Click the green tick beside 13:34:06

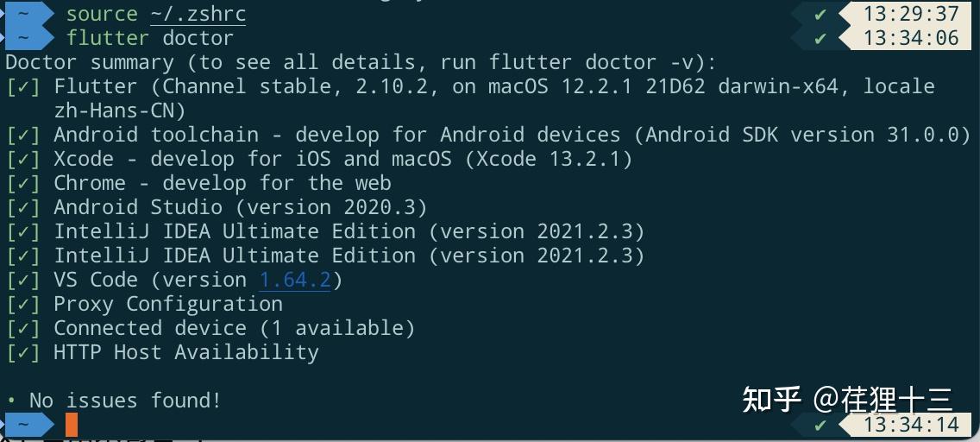[x=820, y=38]
